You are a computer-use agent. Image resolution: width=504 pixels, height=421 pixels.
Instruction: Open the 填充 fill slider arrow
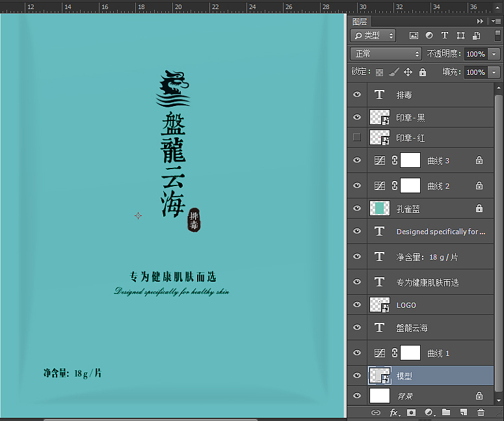[494, 72]
